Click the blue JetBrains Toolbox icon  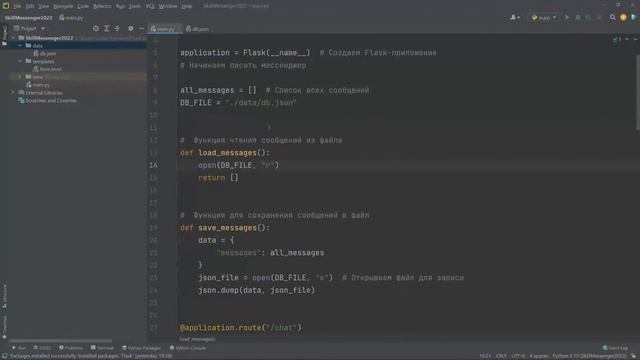633,18
